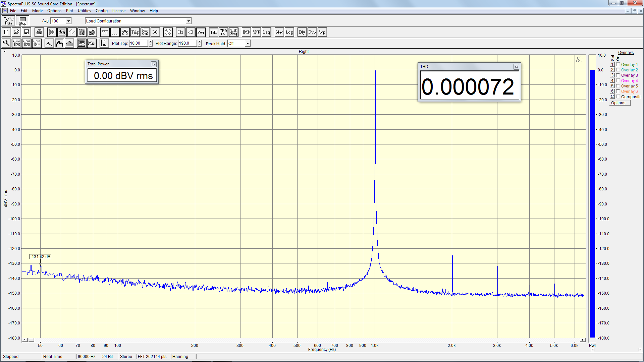Image resolution: width=644 pixels, height=362 pixels.
Task: Open the Peak Hold dropdown
Action: [248, 44]
